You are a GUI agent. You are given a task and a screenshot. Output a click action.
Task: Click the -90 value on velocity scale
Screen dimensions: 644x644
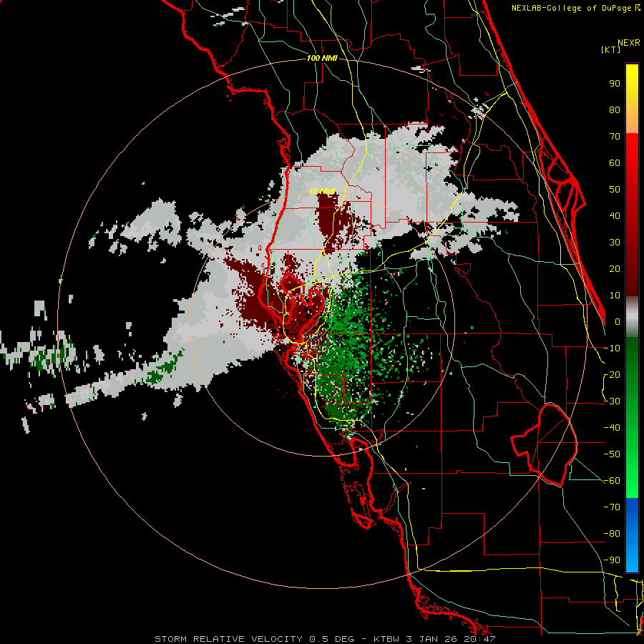612,560
